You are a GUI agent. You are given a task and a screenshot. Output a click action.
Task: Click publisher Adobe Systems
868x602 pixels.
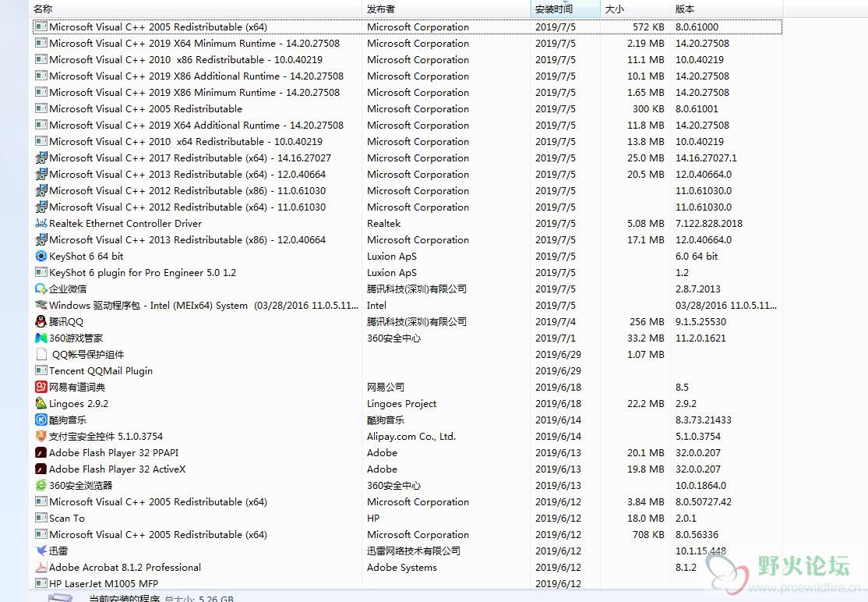[402, 567]
